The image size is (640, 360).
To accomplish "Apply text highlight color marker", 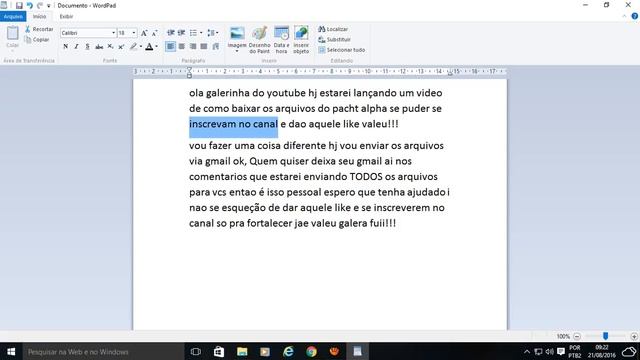I will click(133, 47).
